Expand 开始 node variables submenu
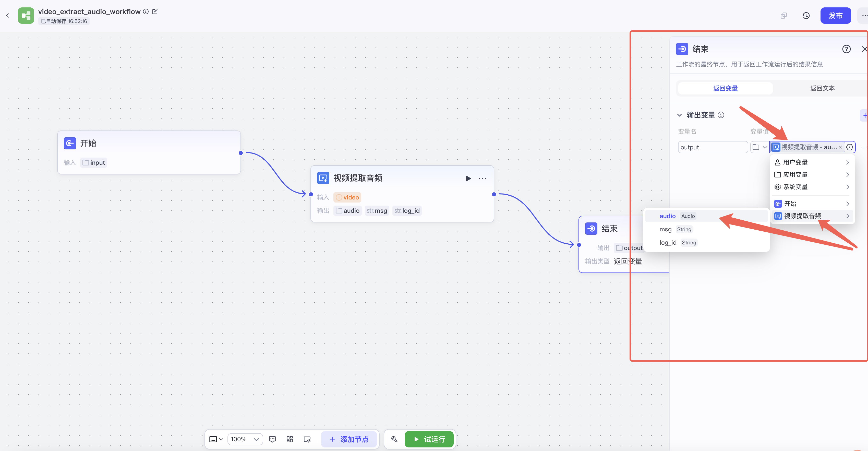This screenshot has height=451, width=868. (812, 204)
